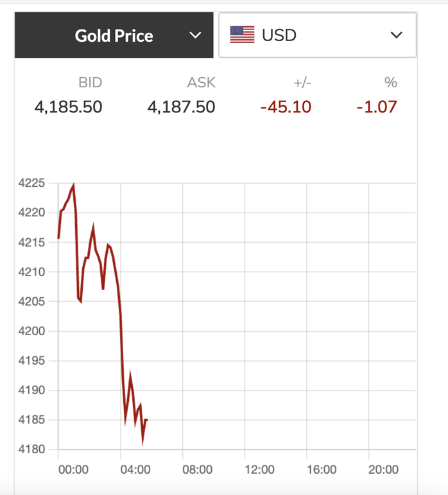Click the 12:00 time axis label
Screen dimensions: 448x495
tap(259, 469)
